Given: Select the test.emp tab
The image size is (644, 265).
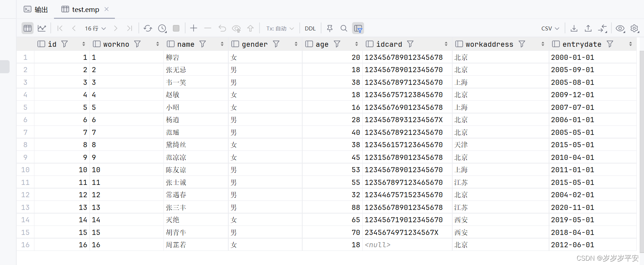Looking at the screenshot, I should point(85,9).
